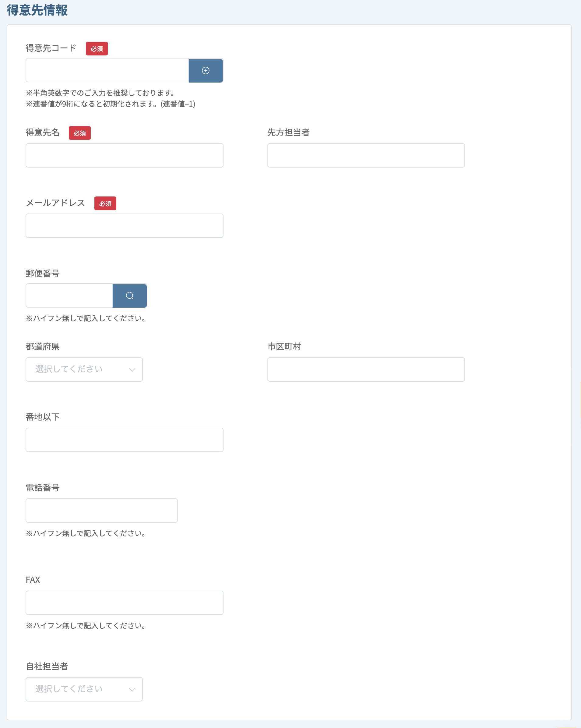
Task: Open the 都道府県 dropdown
Action: coord(84,369)
